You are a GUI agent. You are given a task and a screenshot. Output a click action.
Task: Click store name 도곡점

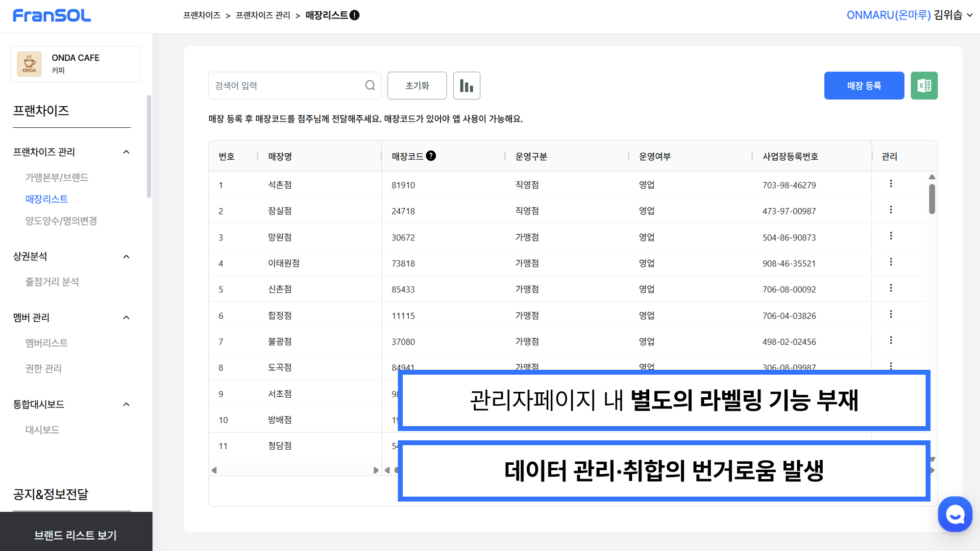pos(280,367)
